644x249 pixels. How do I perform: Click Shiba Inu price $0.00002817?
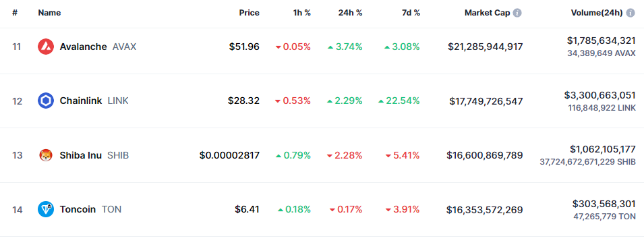click(x=229, y=155)
